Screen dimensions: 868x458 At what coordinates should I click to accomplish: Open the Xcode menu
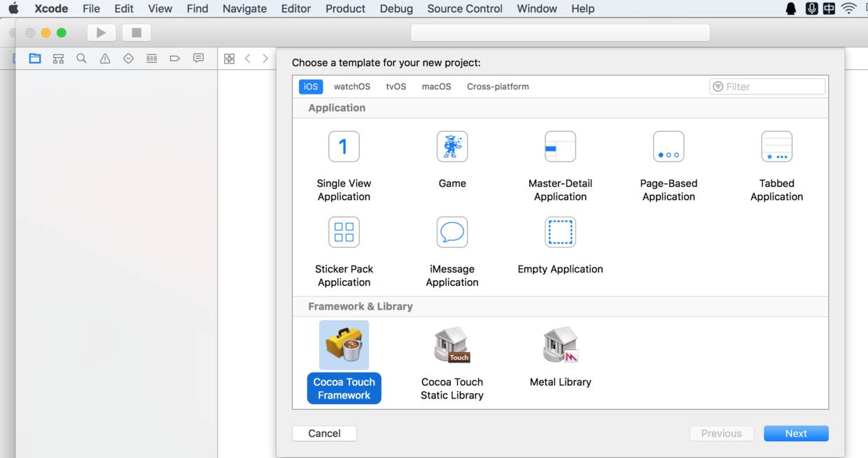click(51, 8)
